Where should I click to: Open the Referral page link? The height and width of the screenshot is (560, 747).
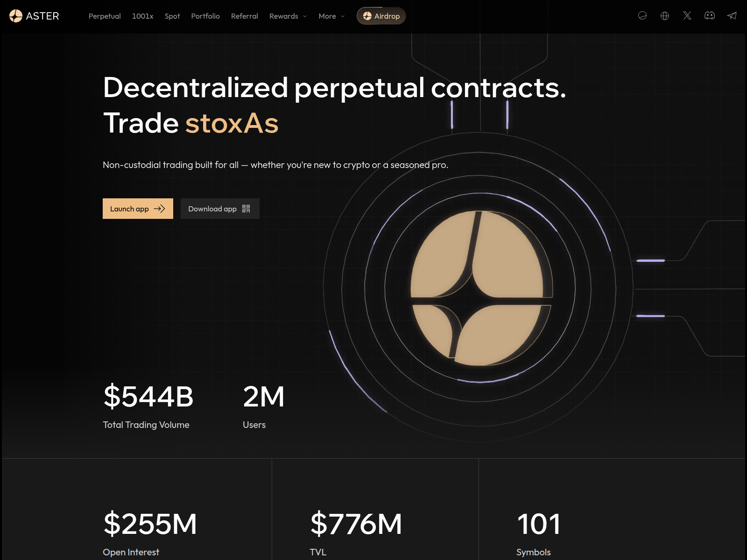click(x=244, y=16)
